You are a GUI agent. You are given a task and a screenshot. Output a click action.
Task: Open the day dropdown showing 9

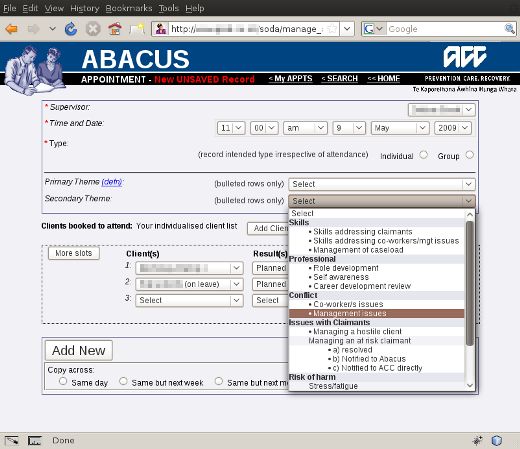349,128
